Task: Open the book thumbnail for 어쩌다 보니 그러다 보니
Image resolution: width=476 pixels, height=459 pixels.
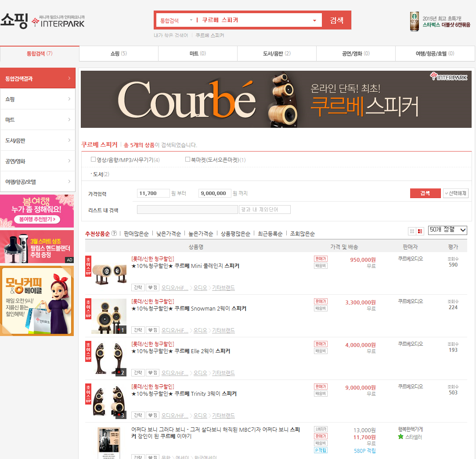Action: pos(109,443)
